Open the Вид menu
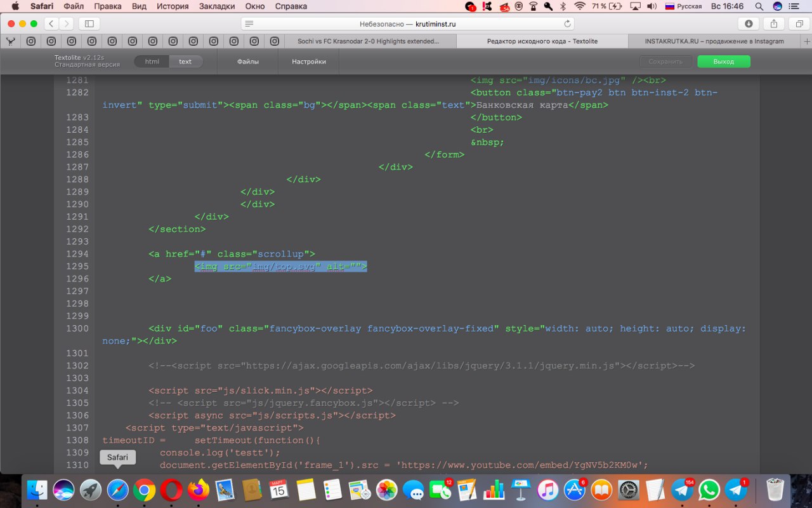The width and height of the screenshot is (812, 508). pos(138,6)
